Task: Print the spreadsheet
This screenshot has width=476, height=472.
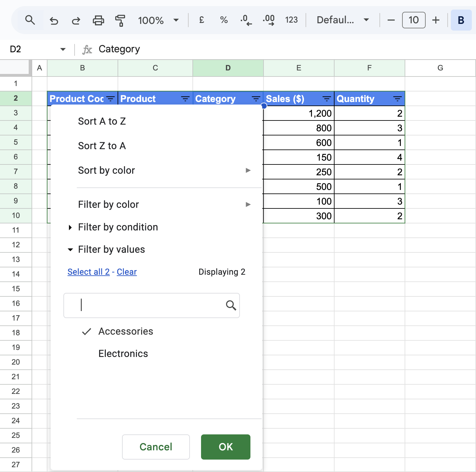Action: point(98,20)
